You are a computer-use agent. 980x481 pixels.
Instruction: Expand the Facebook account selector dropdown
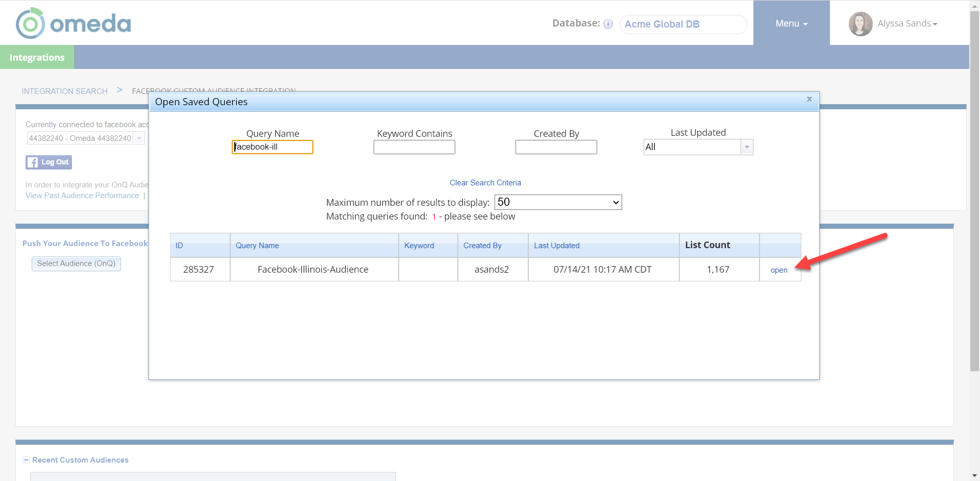pyautogui.click(x=139, y=138)
